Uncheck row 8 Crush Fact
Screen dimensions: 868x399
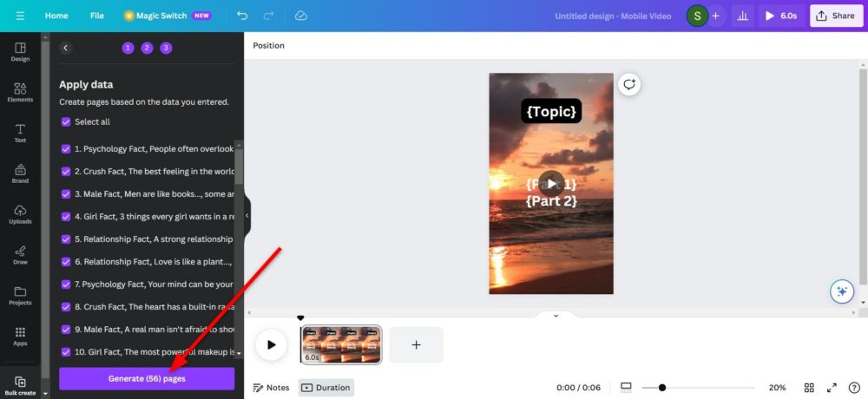pos(66,306)
